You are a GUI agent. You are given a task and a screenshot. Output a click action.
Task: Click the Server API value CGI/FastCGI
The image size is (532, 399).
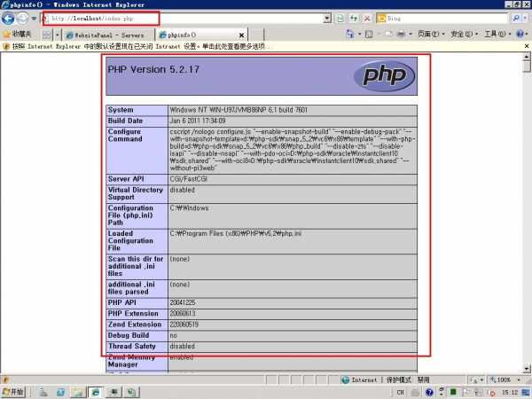(x=188, y=179)
